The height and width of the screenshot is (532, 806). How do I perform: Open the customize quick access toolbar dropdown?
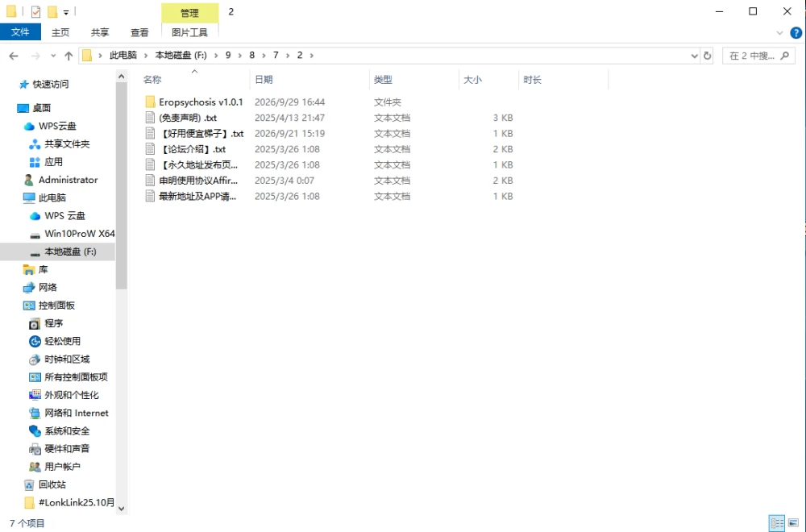66,12
